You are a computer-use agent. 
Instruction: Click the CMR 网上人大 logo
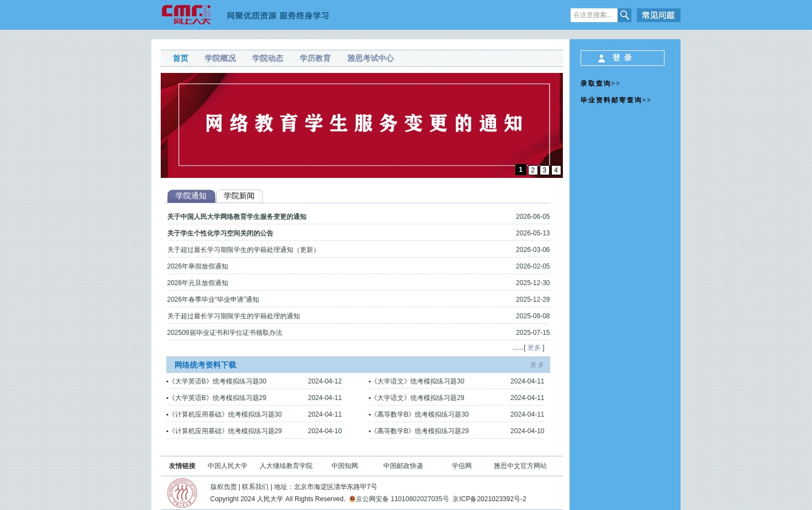(186, 15)
